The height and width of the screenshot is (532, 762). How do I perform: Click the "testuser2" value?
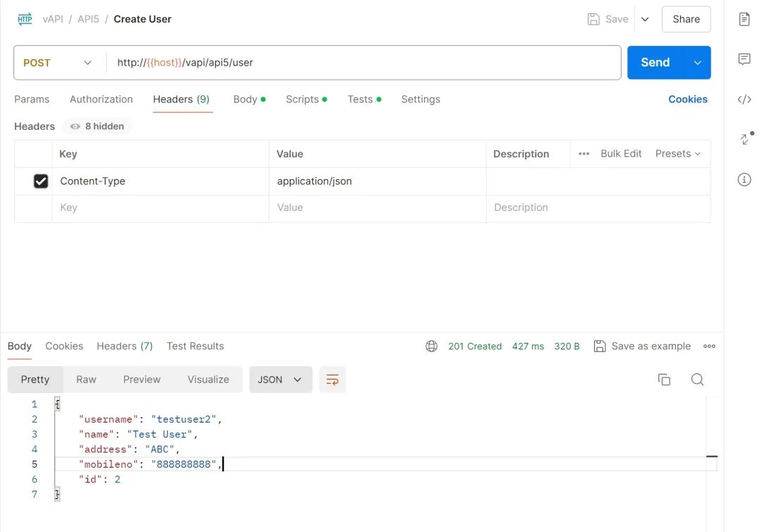tap(183, 419)
